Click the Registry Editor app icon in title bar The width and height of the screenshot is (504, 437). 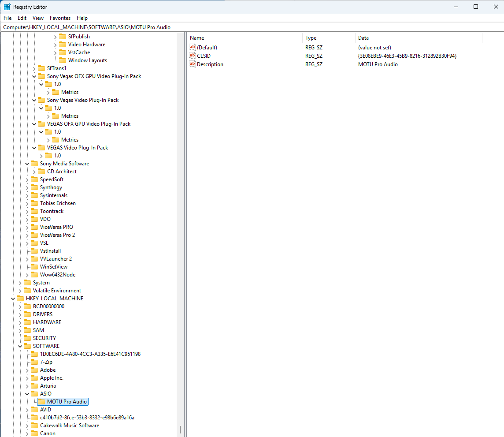(x=7, y=7)
